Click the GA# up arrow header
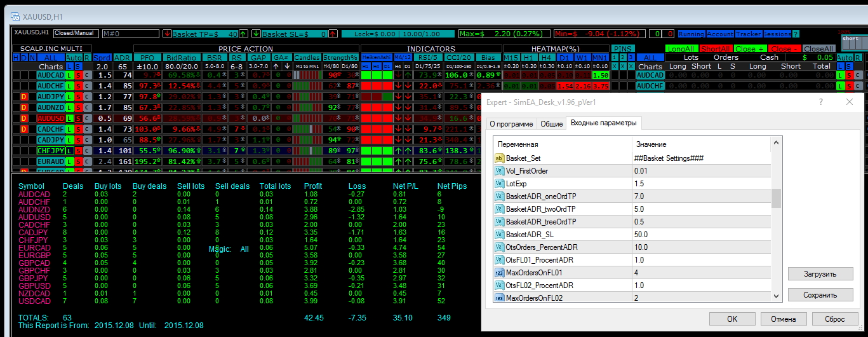This screenshot has width=868, height=337. 276,66
